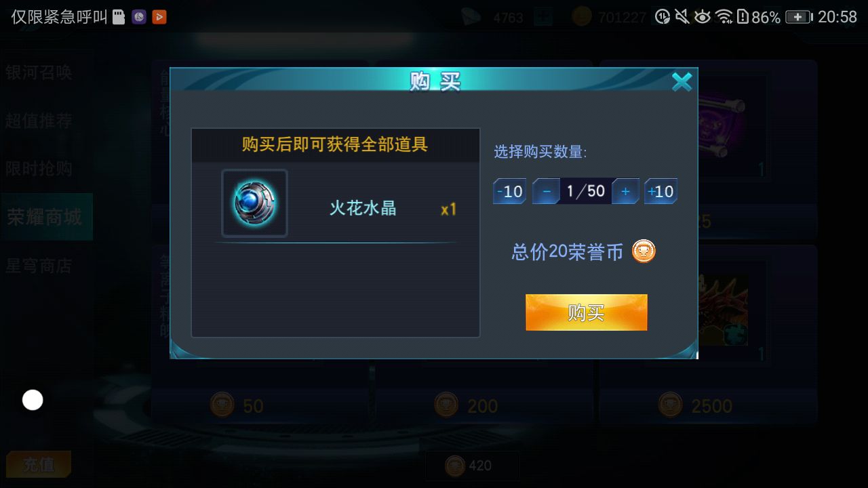Tap the gold coin icon showing 701227

[x=582, y=17]
